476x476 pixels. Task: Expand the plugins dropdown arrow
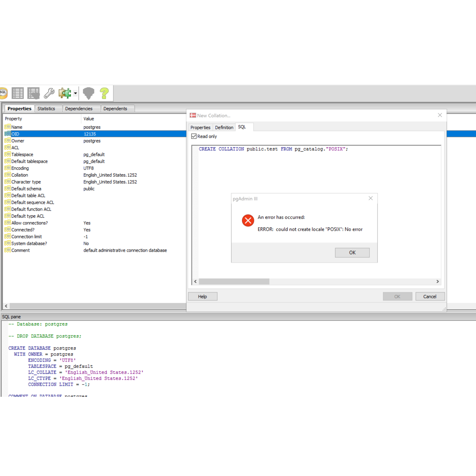point(75,93)
